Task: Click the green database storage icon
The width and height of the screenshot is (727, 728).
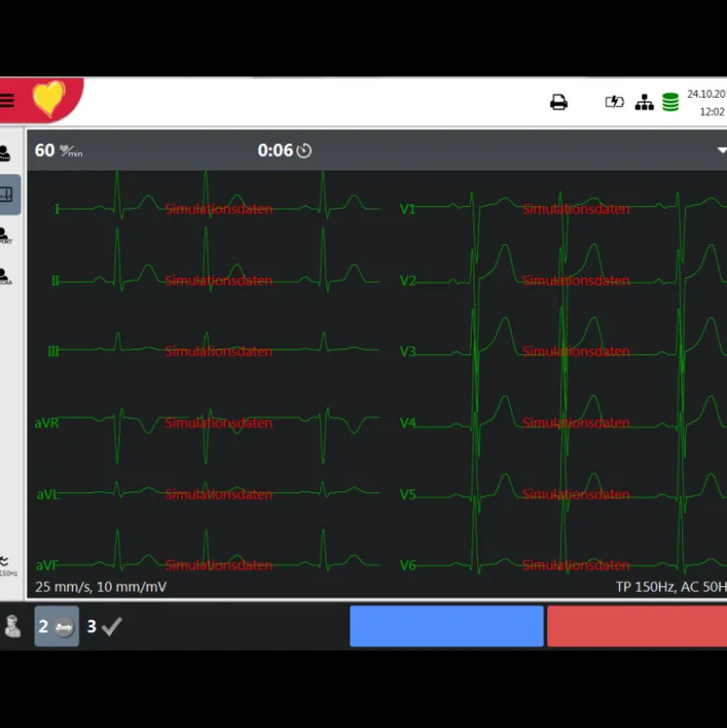Action: pyautogui.click(x=670, y=103)
